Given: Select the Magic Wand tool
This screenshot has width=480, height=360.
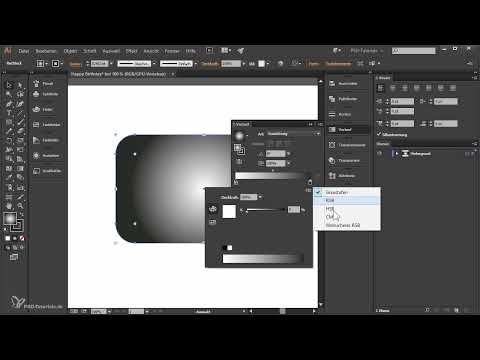Looking at the screenshot, I should click(x=9, y=94).
